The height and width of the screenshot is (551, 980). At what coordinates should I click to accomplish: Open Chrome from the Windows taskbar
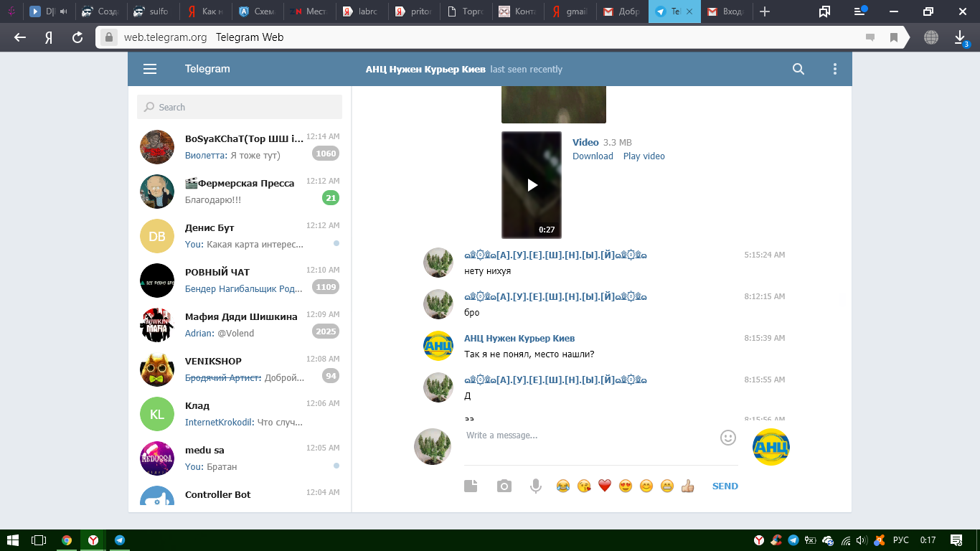point(67,540)
